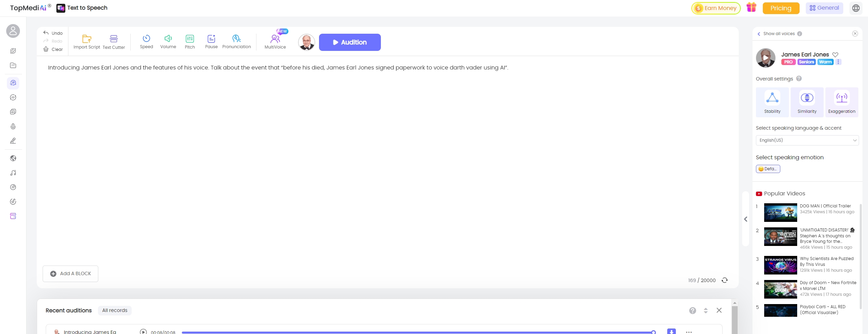Expand or collapse Recent auditions panel

[x=706, y=311]
